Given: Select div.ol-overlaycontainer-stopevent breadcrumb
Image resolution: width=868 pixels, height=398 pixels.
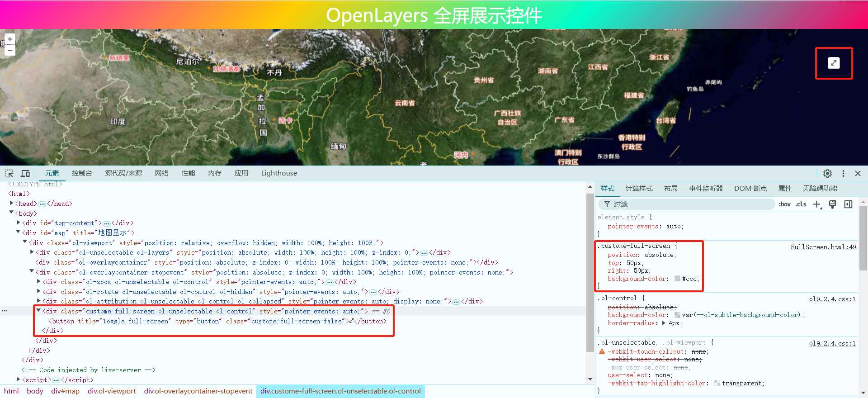Looking at the screenshot, I should coord(198,391).
